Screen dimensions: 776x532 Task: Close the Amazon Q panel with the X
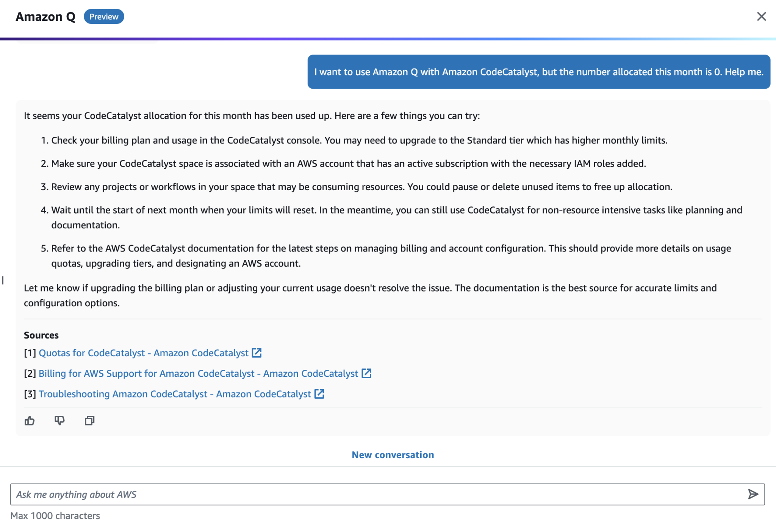pos(761,16)
